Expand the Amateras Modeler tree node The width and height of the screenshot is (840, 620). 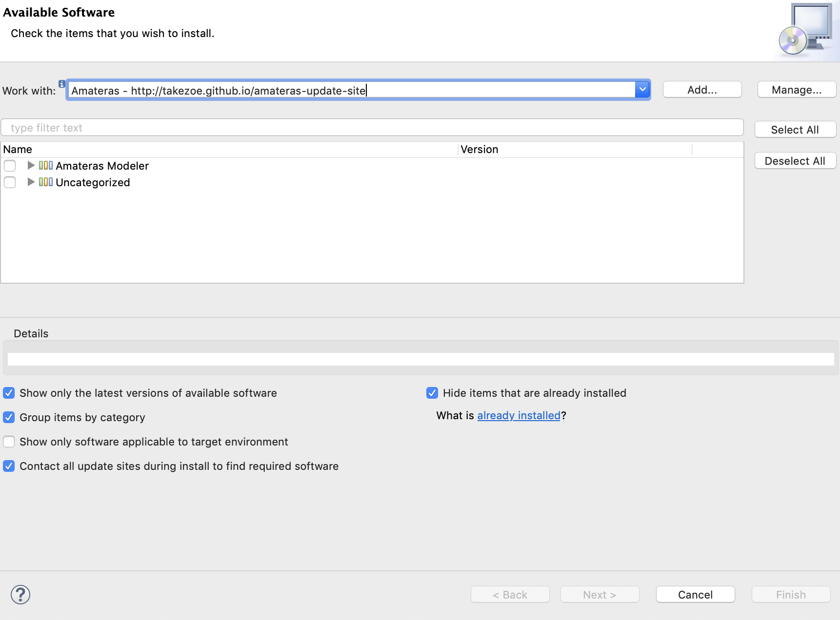click(30, 166)
